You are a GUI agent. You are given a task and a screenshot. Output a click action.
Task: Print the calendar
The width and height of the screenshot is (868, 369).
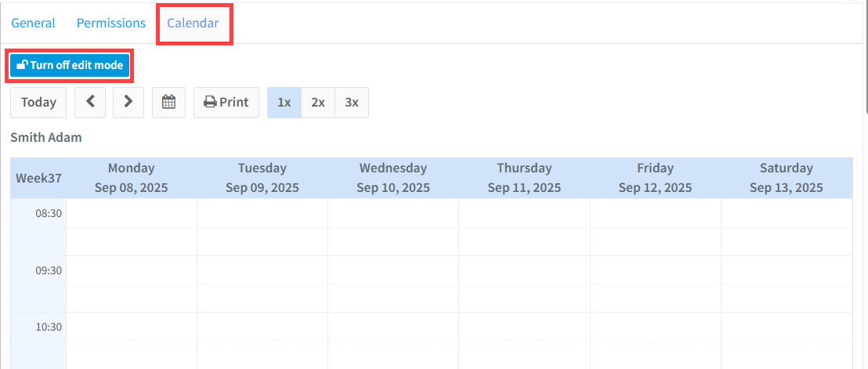[226, 102]
